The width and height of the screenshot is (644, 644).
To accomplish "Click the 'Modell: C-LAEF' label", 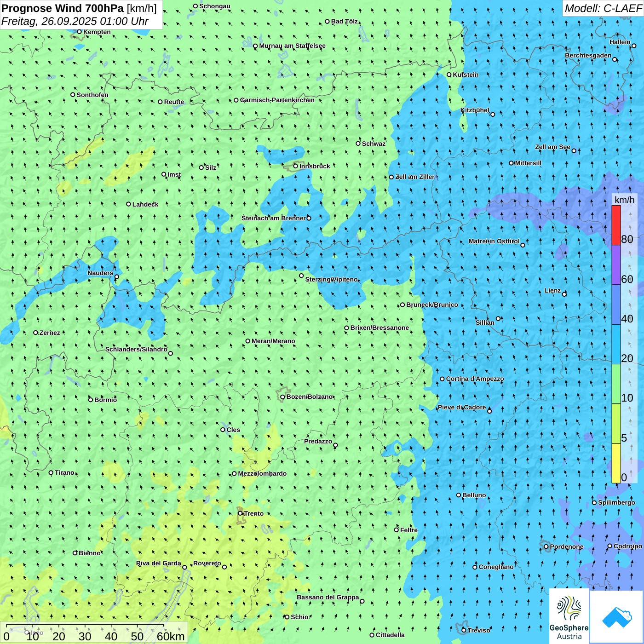I will [603, 8].
